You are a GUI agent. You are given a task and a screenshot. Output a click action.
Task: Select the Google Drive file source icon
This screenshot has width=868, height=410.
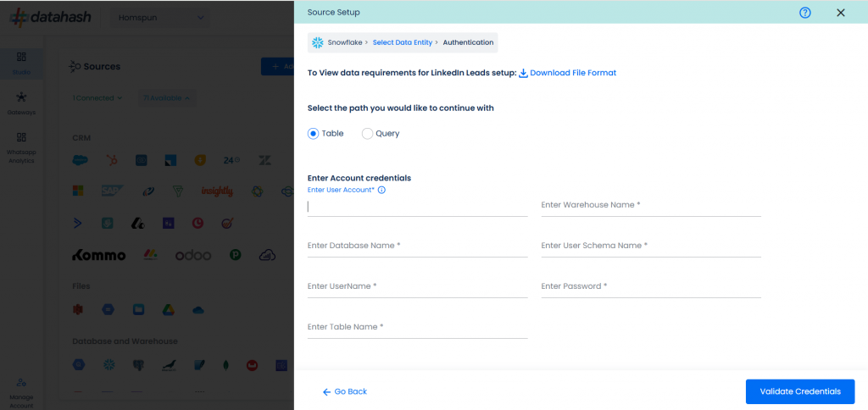pyautogui.click(x=169, y=309)
